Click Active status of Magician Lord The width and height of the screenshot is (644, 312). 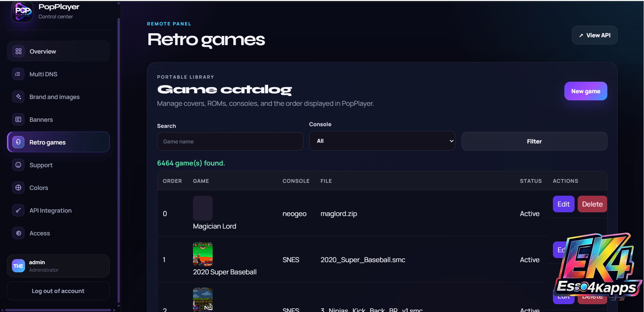point(530,214)
